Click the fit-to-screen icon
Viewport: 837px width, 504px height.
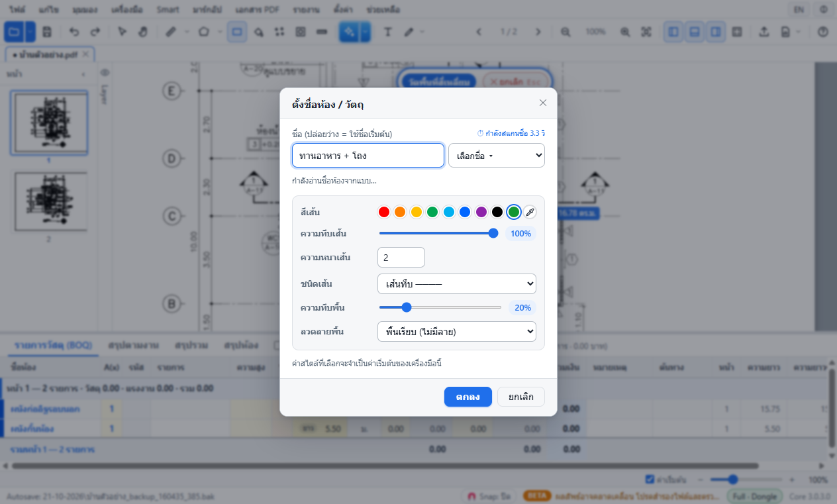pos(646,32)
